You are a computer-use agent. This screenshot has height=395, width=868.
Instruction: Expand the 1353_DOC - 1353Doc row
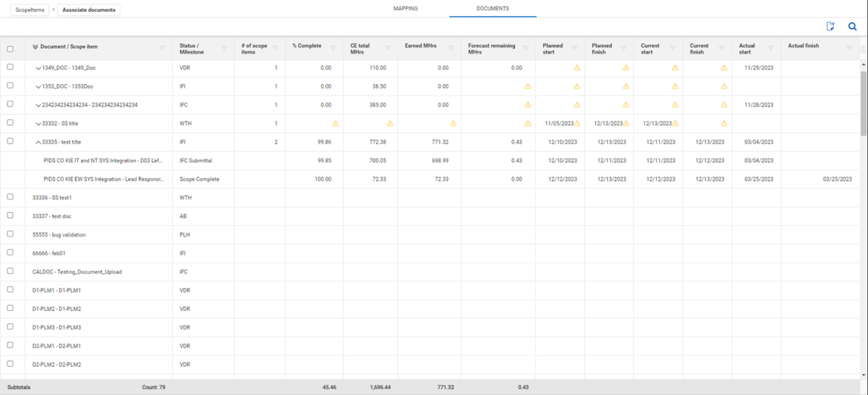pyautogui.click(x=38, y=86)
